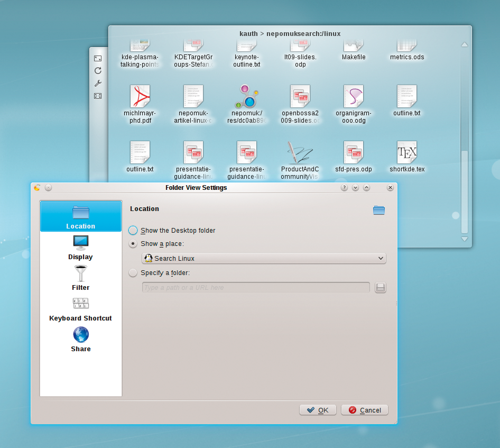Go to the Keyboard Shortcut page
This screenshot has width=500, height=448.
[81, 309]
